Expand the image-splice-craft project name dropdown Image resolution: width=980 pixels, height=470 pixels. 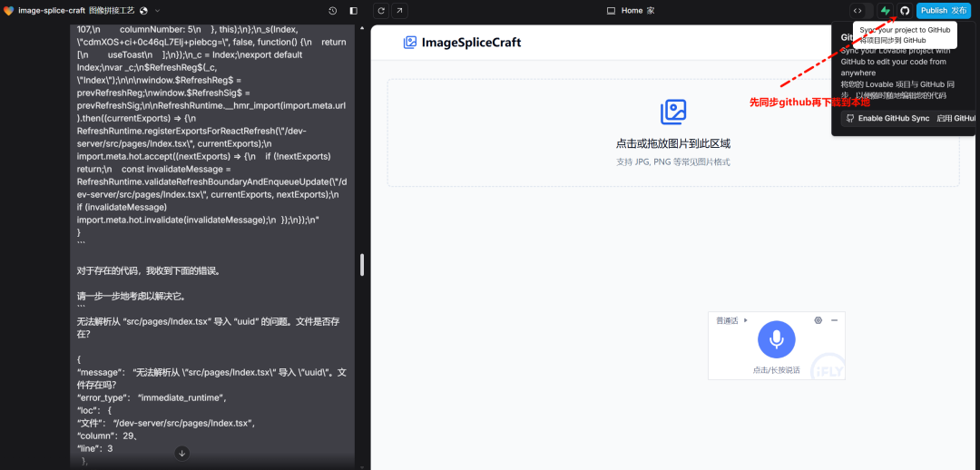tap(158, 11)
